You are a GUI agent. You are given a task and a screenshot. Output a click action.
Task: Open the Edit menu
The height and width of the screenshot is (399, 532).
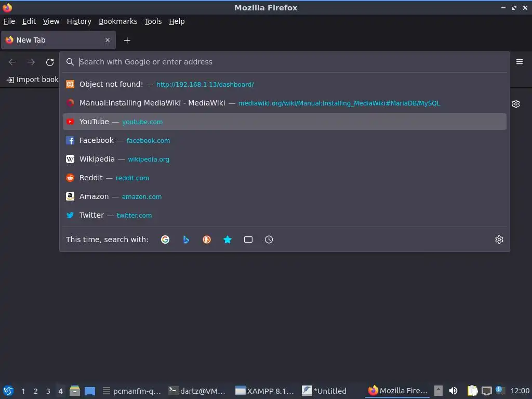coord(29,21)
